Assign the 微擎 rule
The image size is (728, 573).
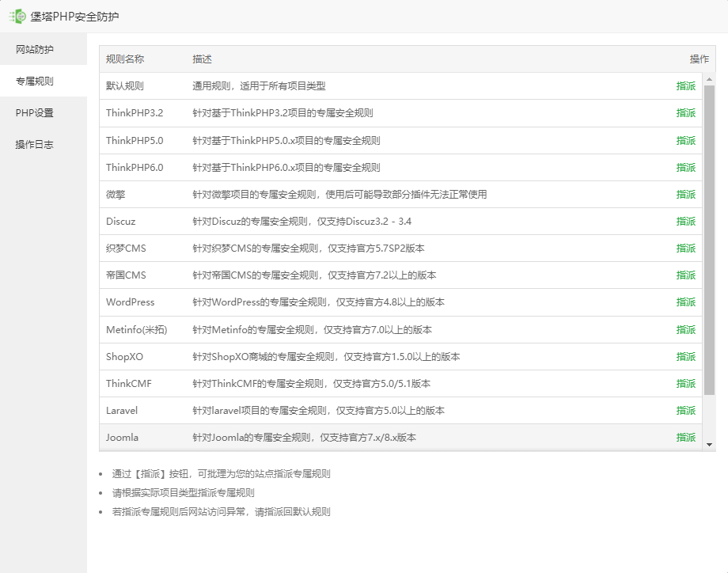tap(686, 194)
